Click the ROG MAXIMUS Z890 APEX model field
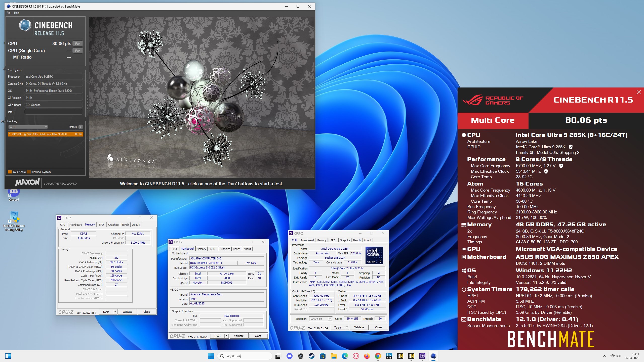Screen dimensions: 644x362 click(213, 263)
